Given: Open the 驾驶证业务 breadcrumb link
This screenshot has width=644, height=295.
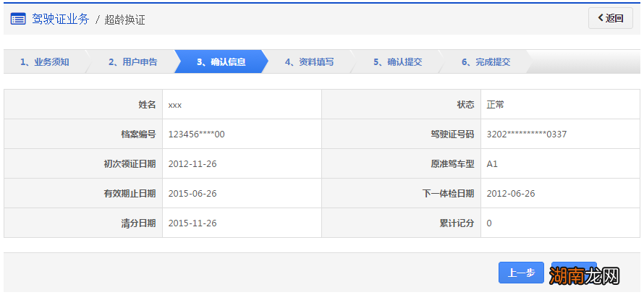Looking at the screenshot, I should click(x=61, y=19).
